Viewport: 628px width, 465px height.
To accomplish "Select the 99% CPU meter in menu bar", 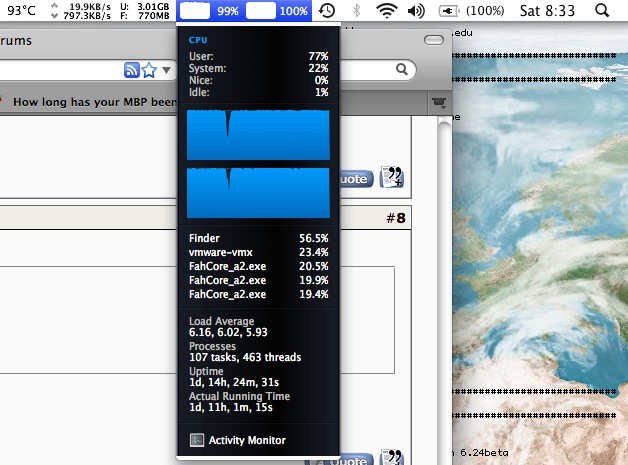I will [x=209, y=10].
